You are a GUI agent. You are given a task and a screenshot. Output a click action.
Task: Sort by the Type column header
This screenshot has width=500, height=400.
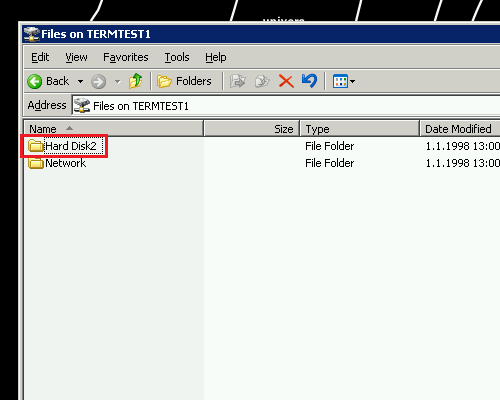coord(360,129)
